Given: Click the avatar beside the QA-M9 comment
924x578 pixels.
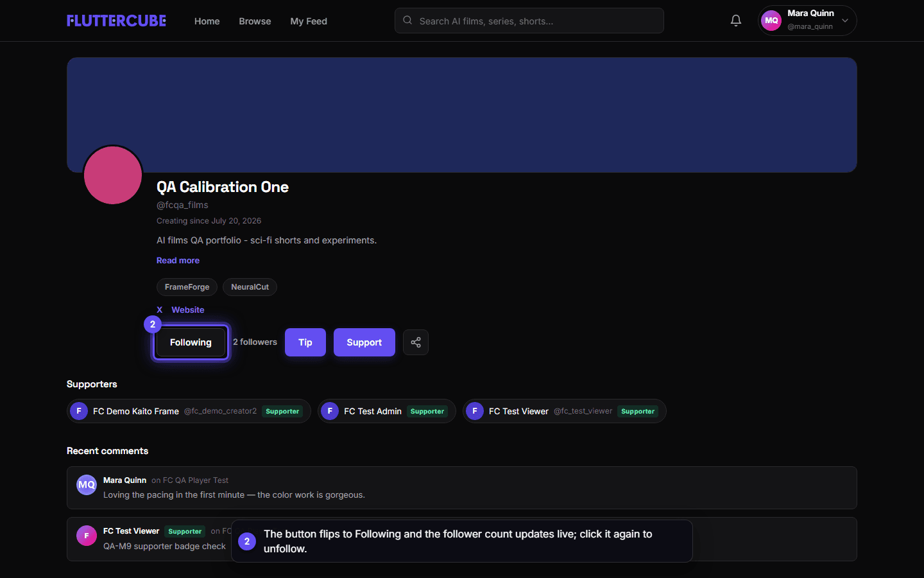Looking at the screenshot, I should 87,536.
